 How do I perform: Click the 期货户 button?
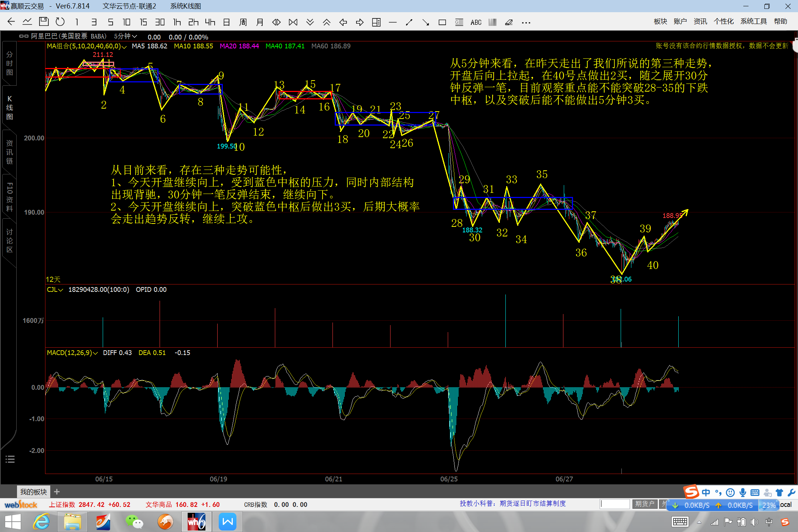pyautogui.click(x=645, y=504)
